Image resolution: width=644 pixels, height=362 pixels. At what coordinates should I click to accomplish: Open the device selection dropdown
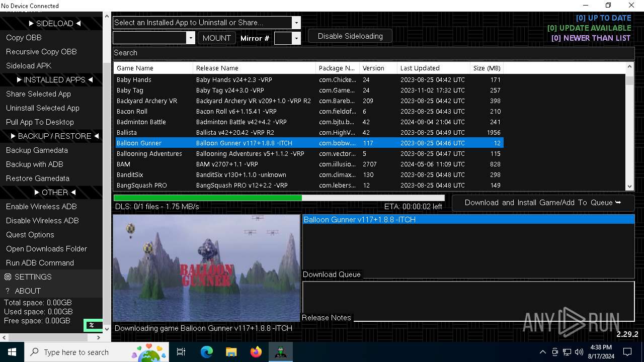tap(191, 38)
